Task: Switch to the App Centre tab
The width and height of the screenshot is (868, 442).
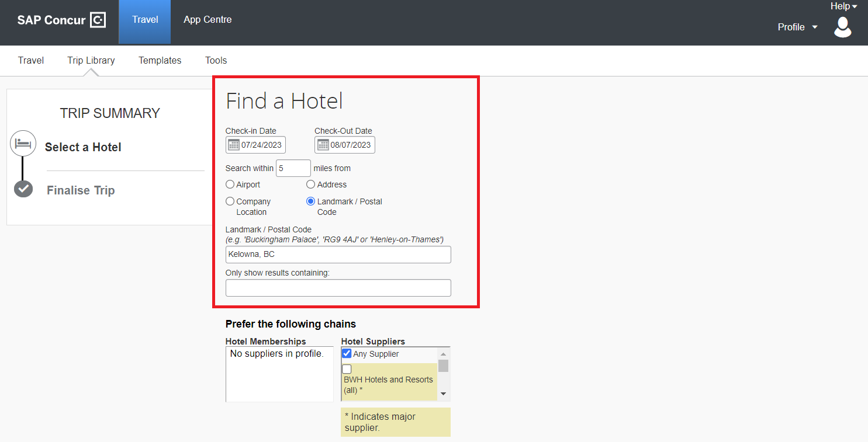Action: coord(208,20)
